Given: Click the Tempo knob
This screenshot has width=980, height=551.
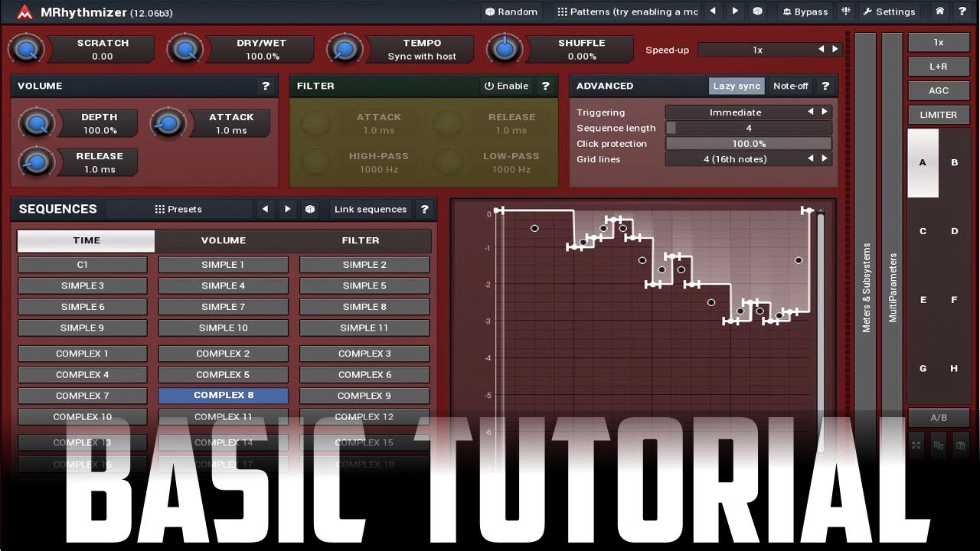Looking at the screenshot, I should 345,50.
